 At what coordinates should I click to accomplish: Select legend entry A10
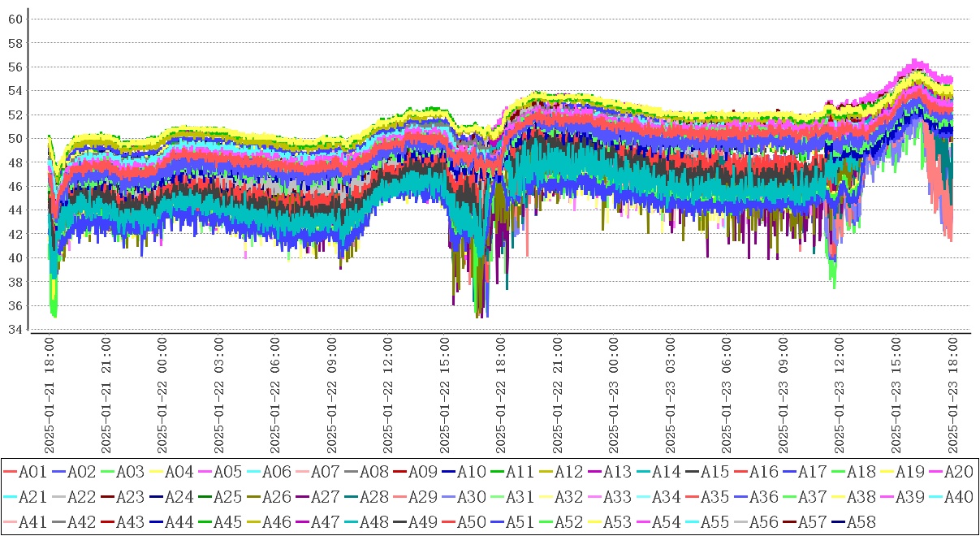pos(471,471)
